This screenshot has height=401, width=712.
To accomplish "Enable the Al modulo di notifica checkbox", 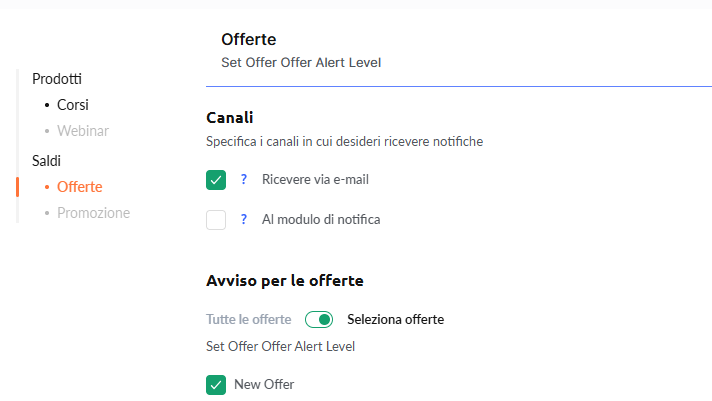I will pos(216,220).
